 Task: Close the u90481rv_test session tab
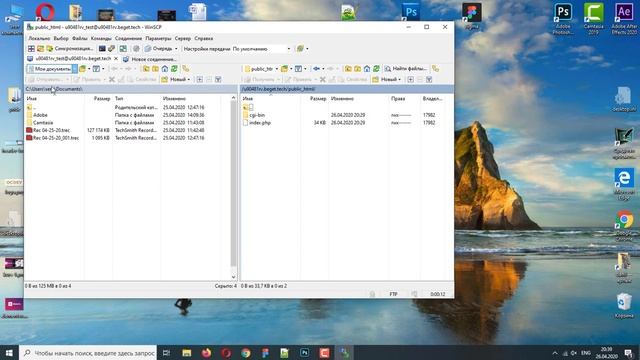(116, 59)
